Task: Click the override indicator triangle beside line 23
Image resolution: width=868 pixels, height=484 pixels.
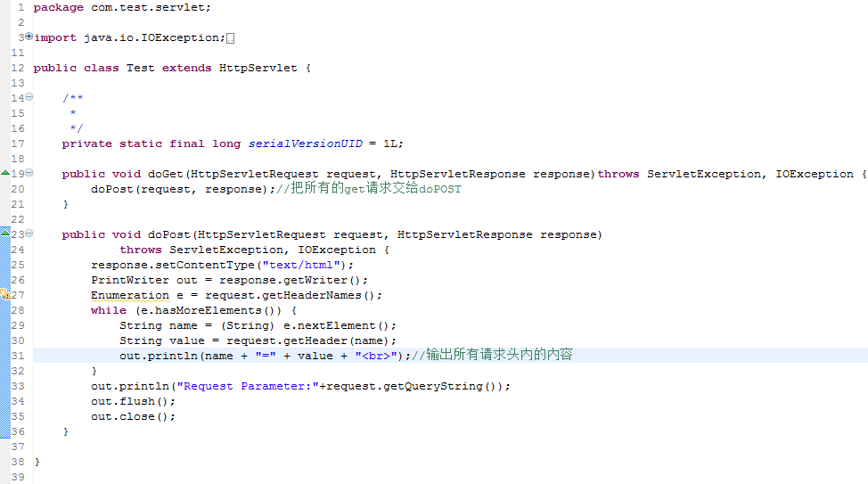Action: point(5,234)
